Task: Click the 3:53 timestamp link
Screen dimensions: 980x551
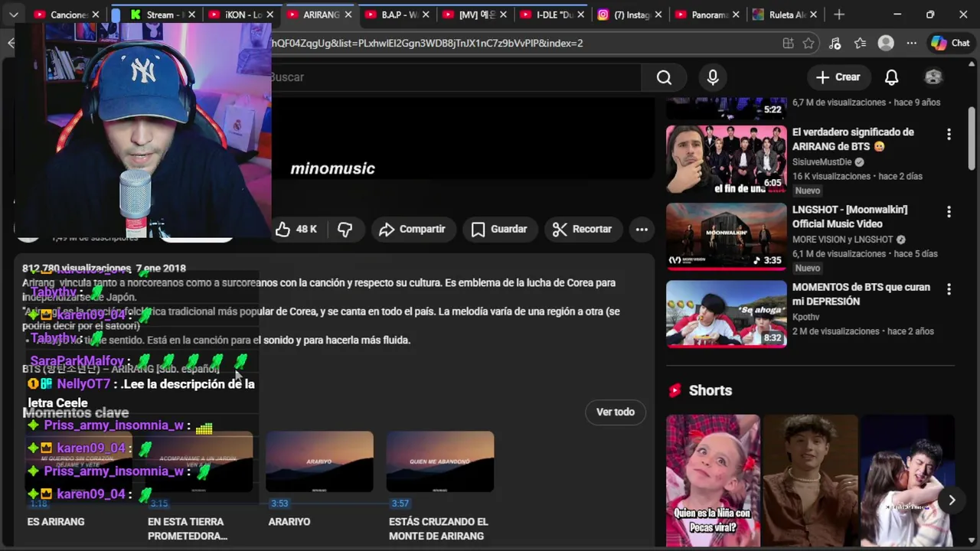Action: [279, 504]
